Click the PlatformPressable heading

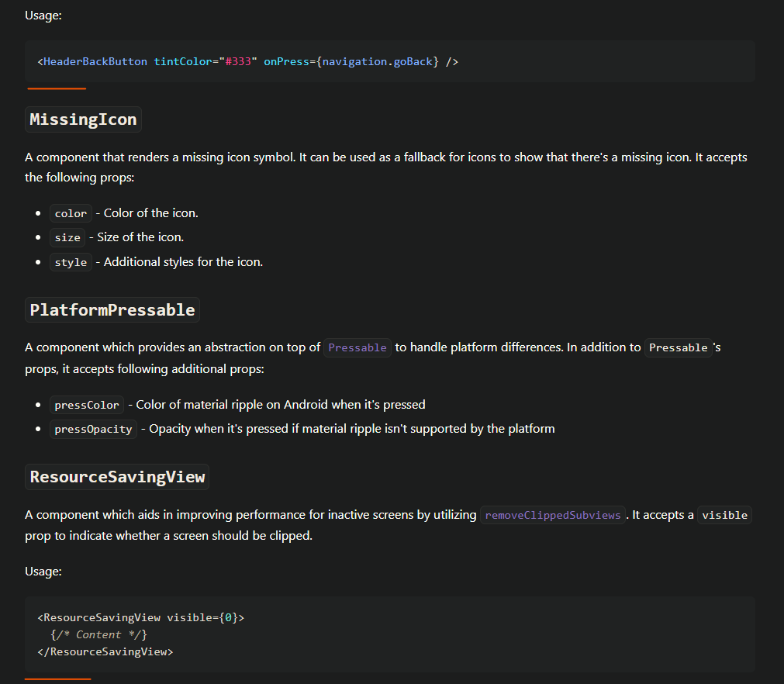point(112,310)
